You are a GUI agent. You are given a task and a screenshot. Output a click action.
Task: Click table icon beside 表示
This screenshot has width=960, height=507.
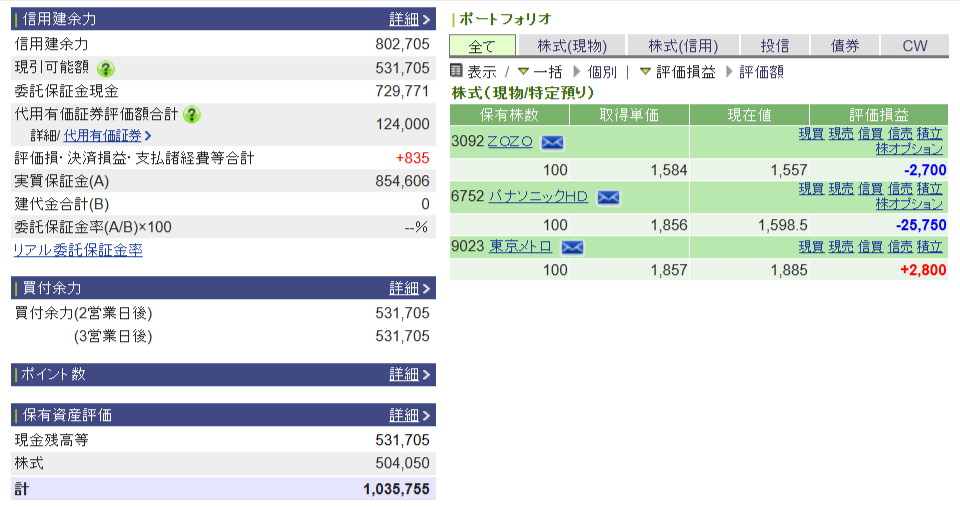coord(456,70)
